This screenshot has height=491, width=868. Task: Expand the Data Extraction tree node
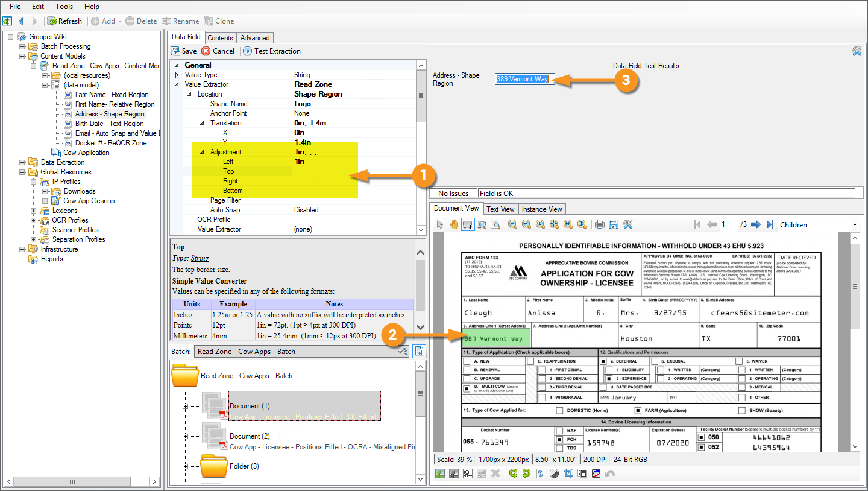pyautogui.click(x=22, y=162)
